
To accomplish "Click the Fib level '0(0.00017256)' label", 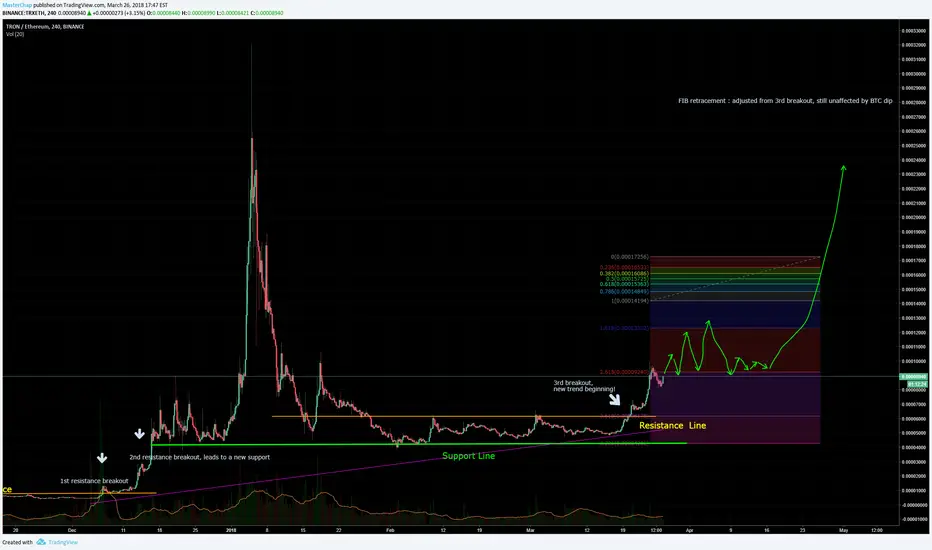I will (629, 257).
